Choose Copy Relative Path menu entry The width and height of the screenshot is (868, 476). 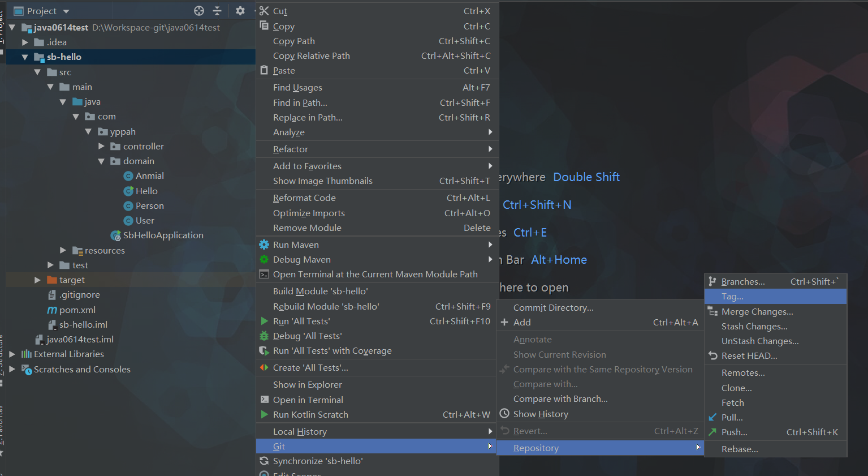[311, 55]
